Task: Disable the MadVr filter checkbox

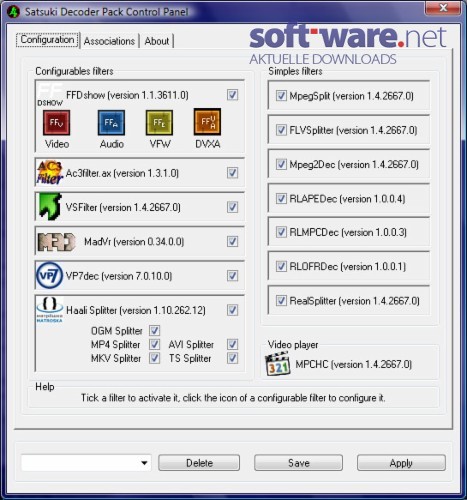Action: 232,241
